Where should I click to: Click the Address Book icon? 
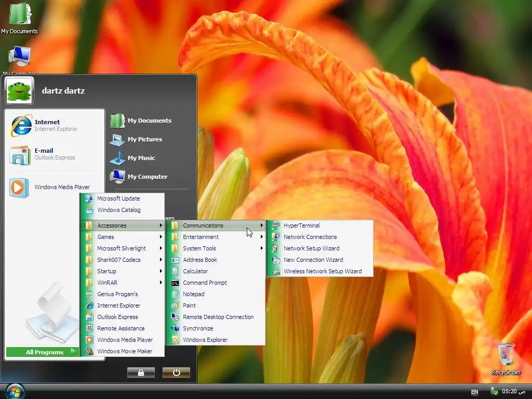click(175, 260)
